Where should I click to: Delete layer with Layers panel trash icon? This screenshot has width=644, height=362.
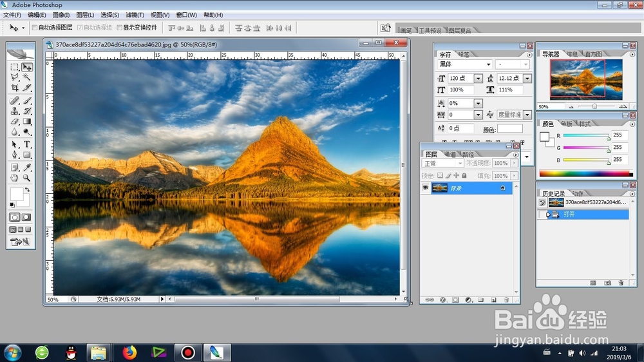(x=506, y=300)
